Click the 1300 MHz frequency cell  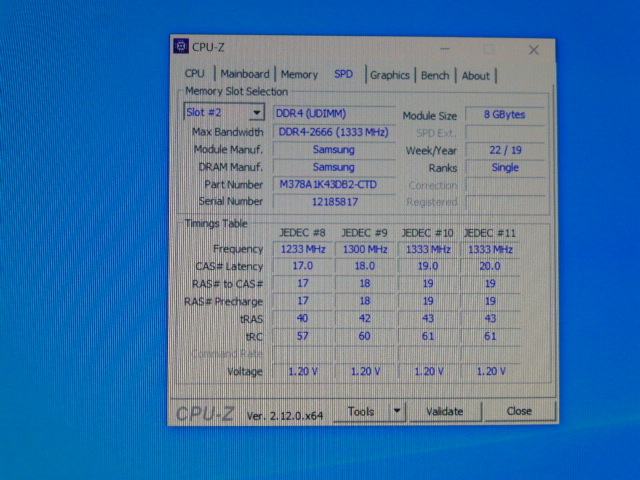[x=365, y=249]
